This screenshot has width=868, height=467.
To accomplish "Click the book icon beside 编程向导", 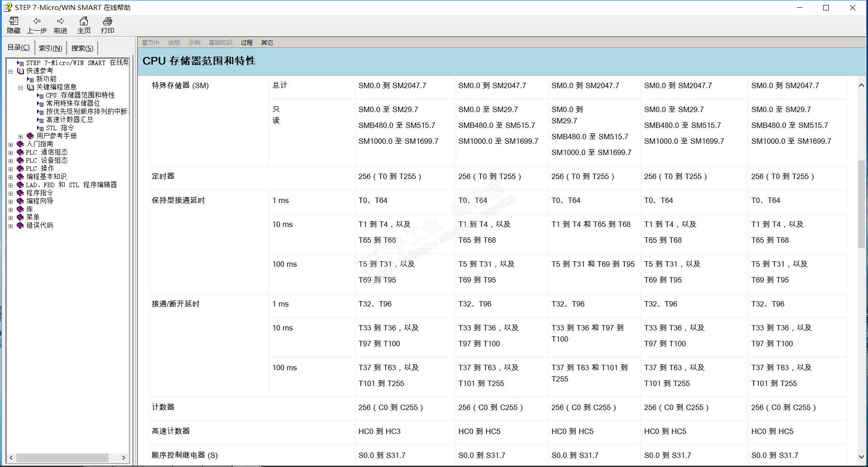I will (x=20, y=201).
